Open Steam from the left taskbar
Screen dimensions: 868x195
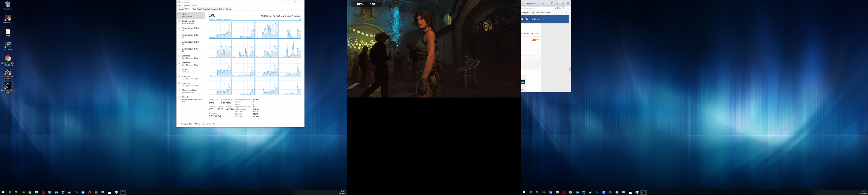70,192
